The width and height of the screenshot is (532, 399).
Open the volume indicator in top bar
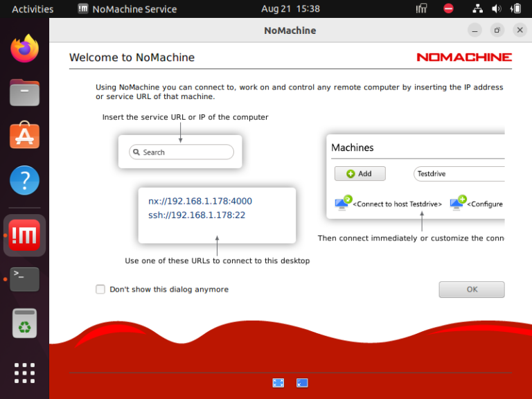click(497, 8)
